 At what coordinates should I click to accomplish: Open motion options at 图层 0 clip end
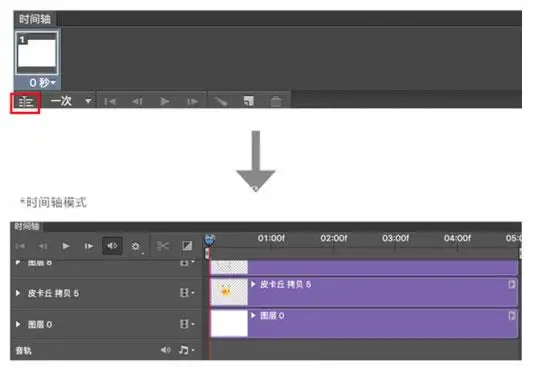tap(512, 315)
